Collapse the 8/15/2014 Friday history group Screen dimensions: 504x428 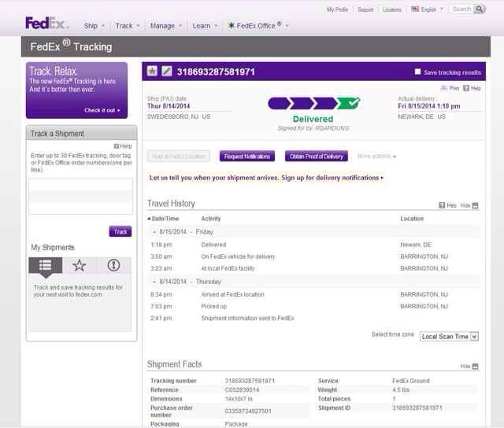(154, 232)
